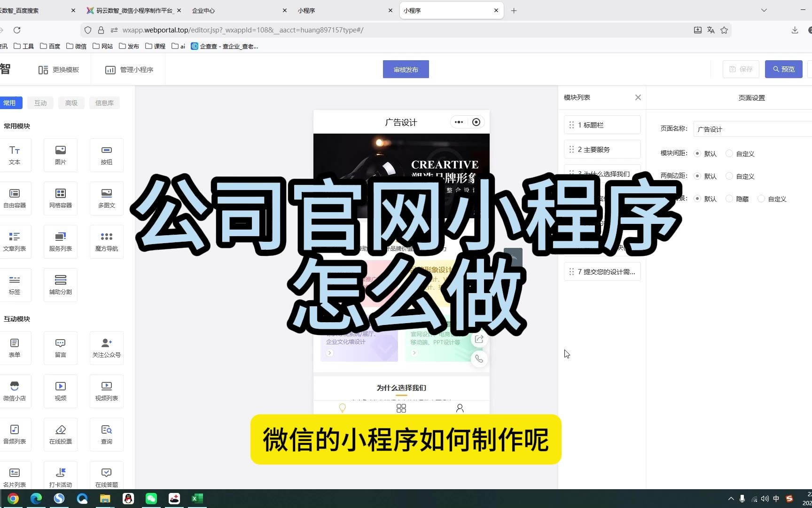
Task: Open Excel from the taskbar
Action: point(197,499)
